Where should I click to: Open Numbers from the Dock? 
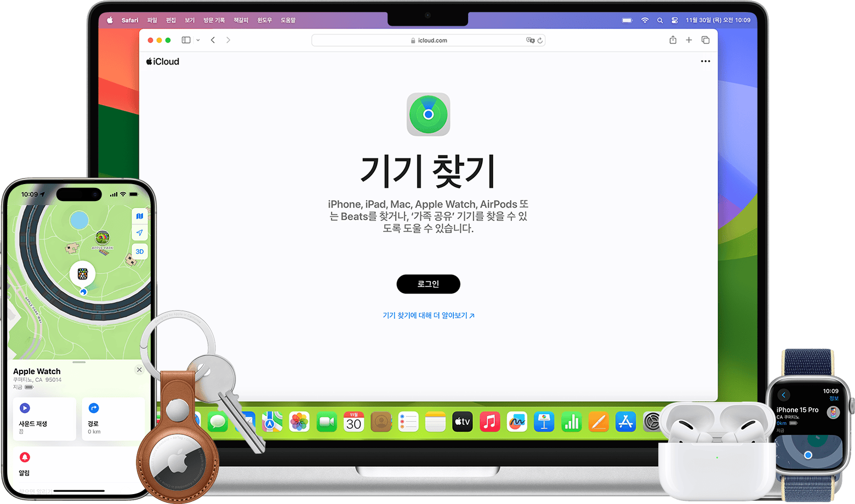[572, 422]
